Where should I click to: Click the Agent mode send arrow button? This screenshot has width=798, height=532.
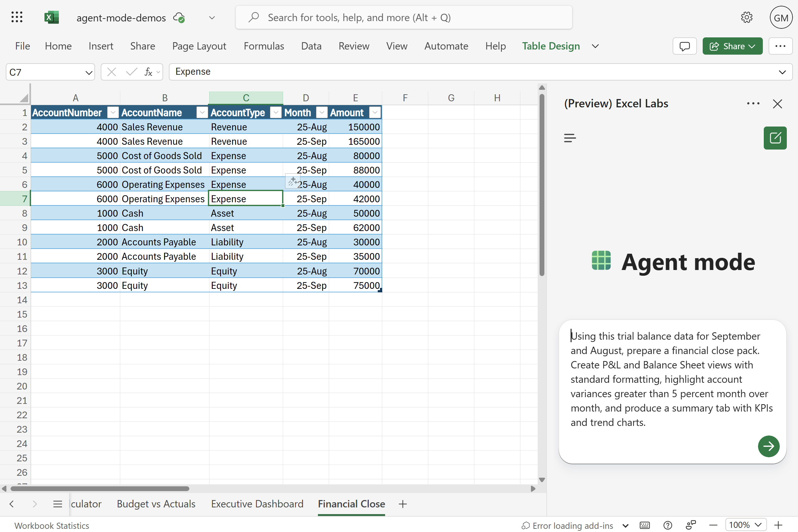(768, 446)
